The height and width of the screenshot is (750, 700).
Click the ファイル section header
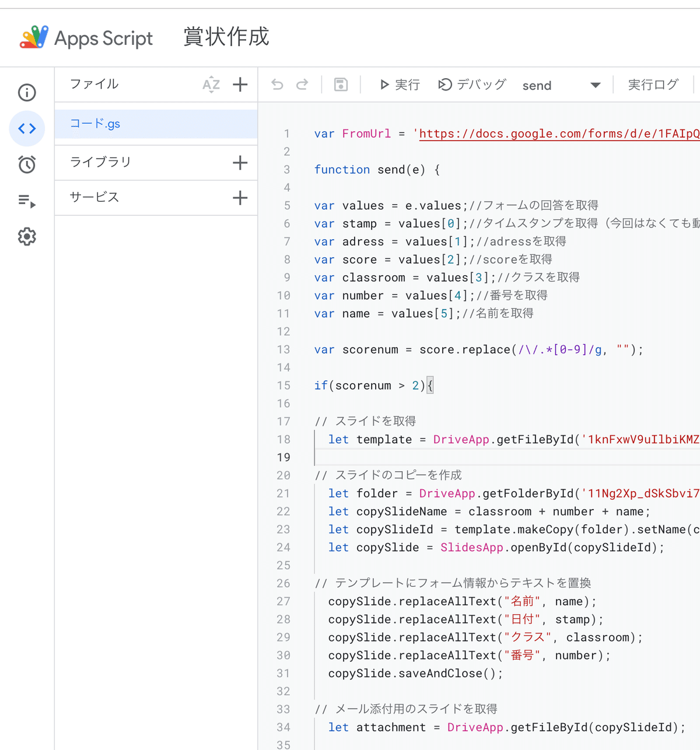(94, 84)
